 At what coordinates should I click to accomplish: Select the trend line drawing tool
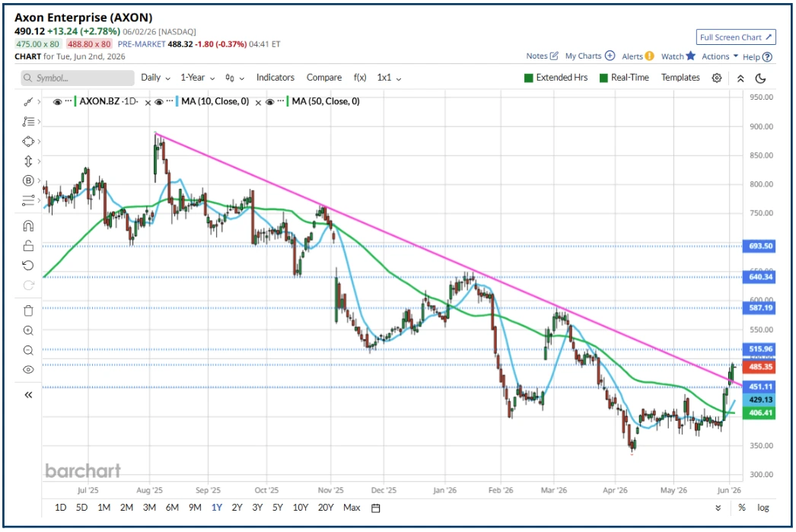point(28,102)
